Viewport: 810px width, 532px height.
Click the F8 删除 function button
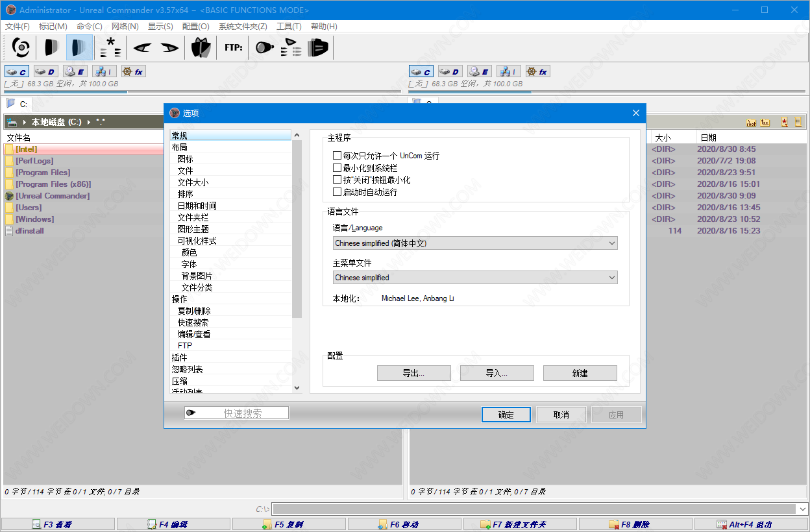[x=635, y=524]
